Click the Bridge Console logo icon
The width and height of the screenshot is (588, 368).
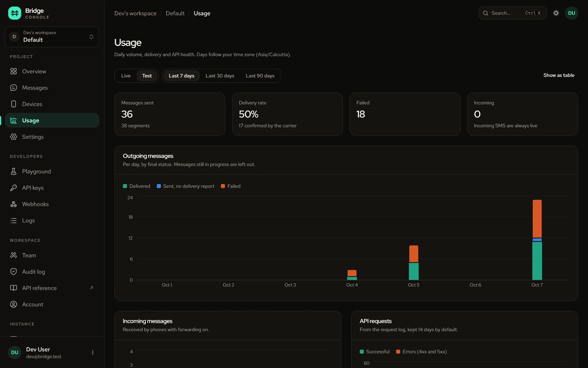pyautogui.click(x=14, y=13)
